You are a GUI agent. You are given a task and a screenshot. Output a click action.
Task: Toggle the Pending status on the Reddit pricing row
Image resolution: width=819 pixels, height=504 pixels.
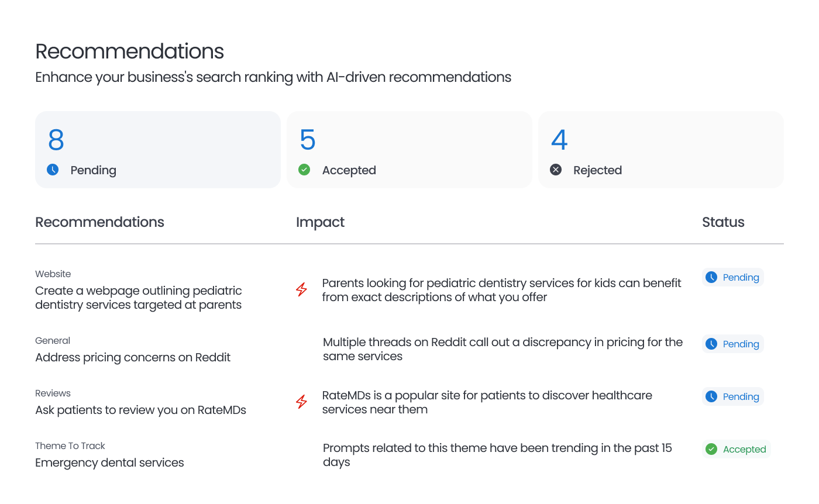coord(732,344)
